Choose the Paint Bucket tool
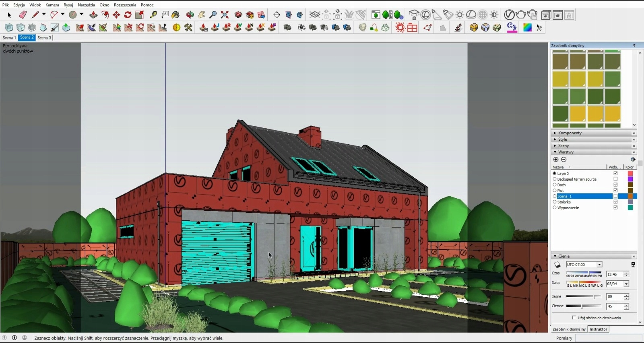Image resolution: width=644 pixels, height=343 pixels. click(175, 15)
